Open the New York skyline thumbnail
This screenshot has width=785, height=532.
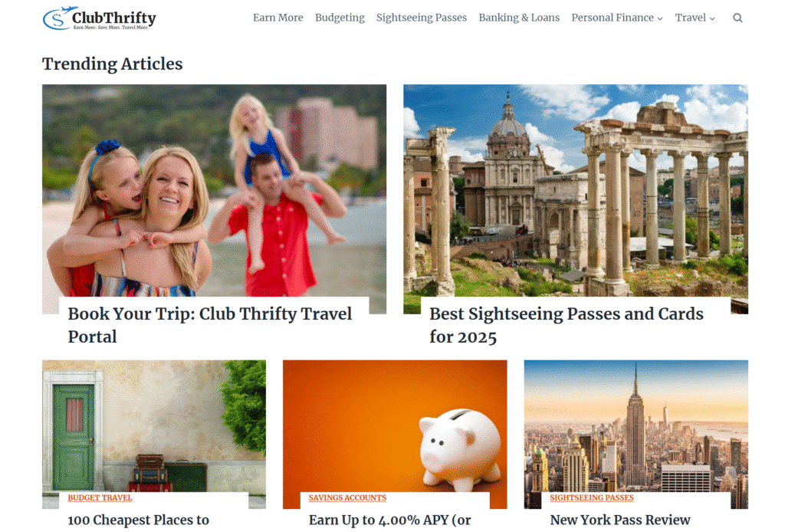click(x=636, y=426)
